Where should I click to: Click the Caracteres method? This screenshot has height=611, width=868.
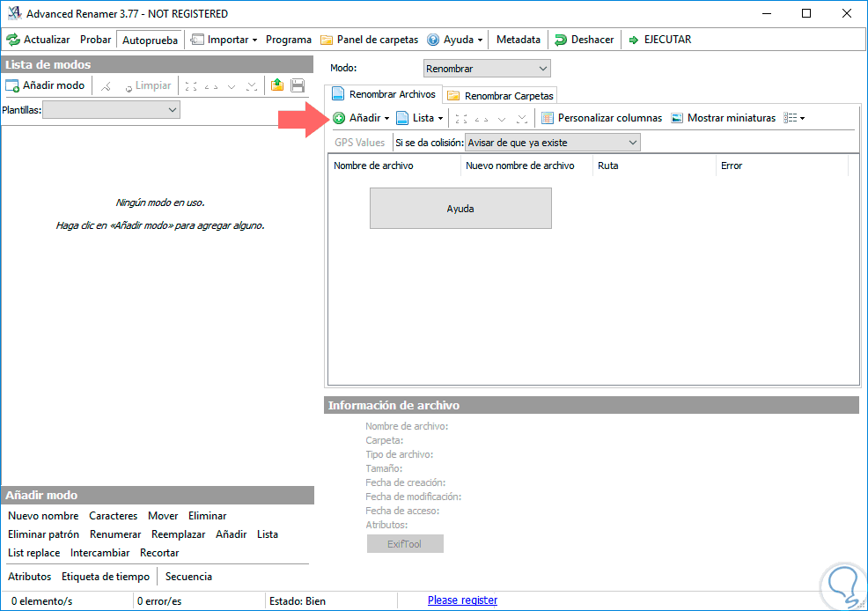pos(113,516)
